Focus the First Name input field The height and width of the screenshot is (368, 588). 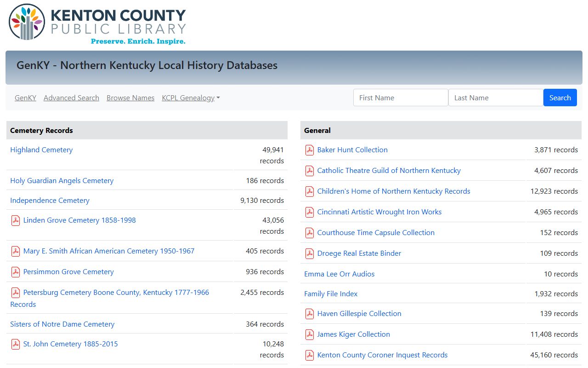pyautogui.click(x=401, y=98)
